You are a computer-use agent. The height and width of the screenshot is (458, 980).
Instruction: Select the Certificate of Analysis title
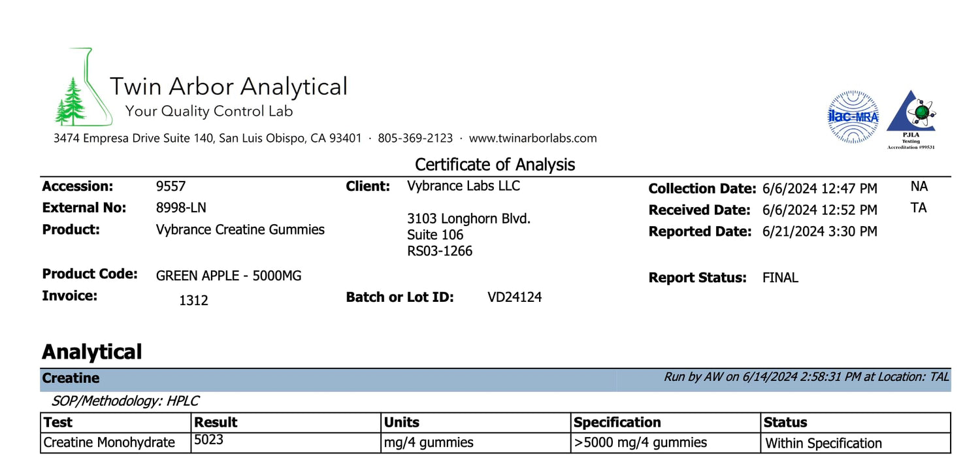click(495, 164)
